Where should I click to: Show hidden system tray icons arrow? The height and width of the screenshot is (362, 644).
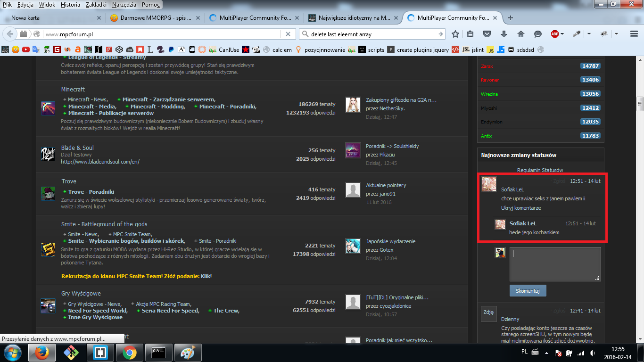point(546,353)
